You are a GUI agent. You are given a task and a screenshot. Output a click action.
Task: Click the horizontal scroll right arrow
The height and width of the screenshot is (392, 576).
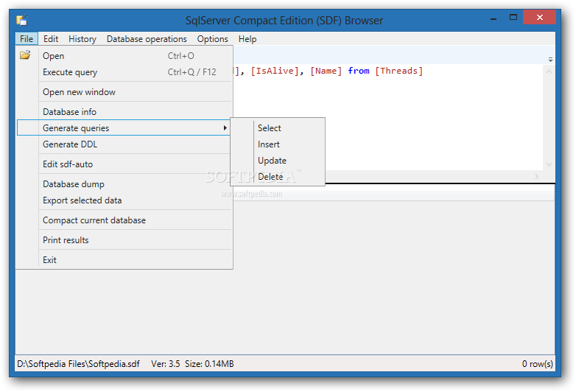point(537,176)
